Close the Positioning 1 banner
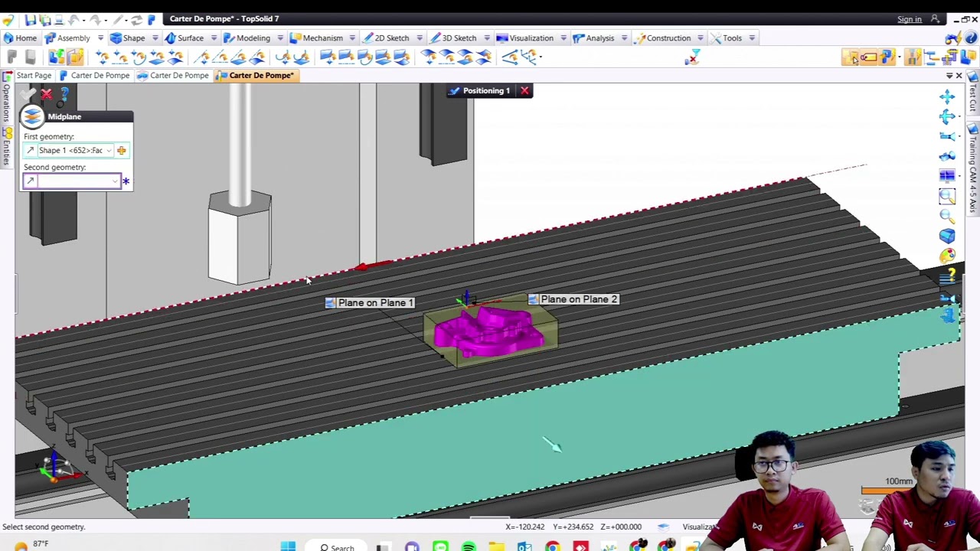 tap(524, 91)
